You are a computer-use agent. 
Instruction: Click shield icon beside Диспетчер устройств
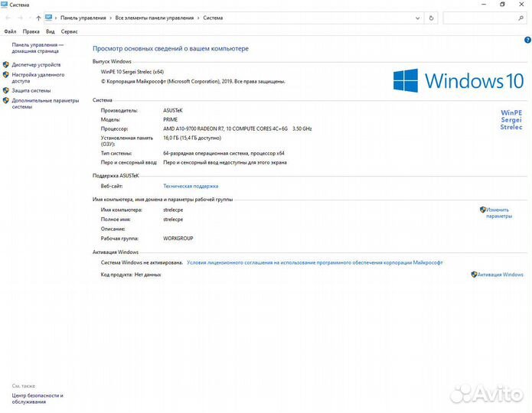click(x=6, y=64)
